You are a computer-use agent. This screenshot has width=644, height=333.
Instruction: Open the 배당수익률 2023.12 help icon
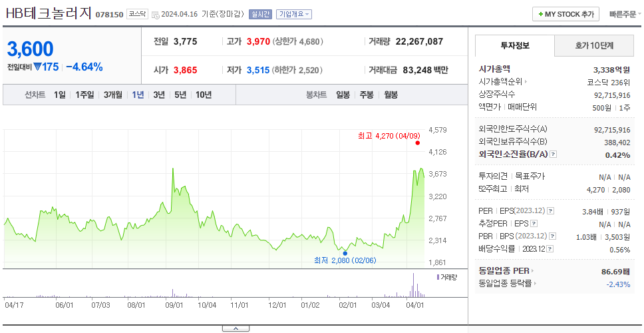(550, 249)
